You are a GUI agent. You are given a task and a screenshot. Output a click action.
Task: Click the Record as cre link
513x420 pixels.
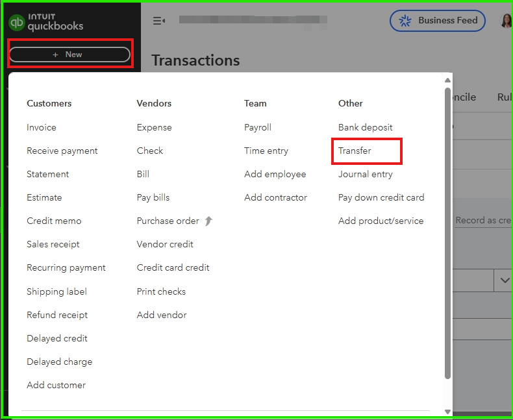[484, 221]
